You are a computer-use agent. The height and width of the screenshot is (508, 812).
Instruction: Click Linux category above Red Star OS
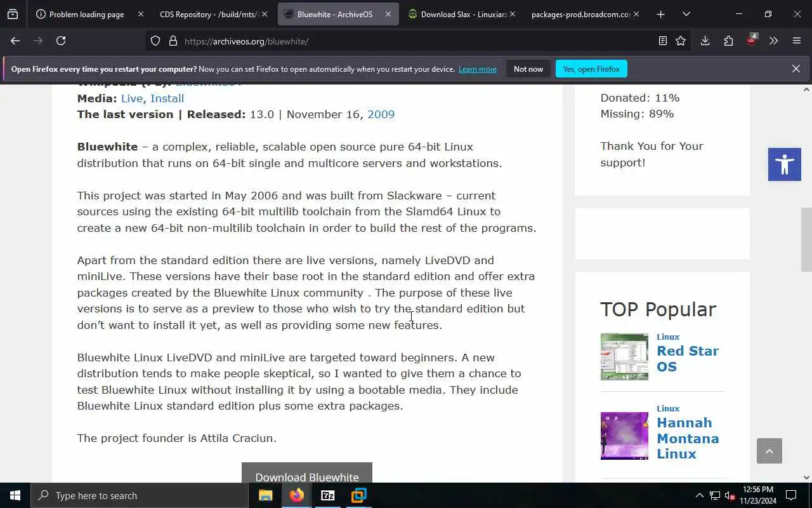click(668, 337)
